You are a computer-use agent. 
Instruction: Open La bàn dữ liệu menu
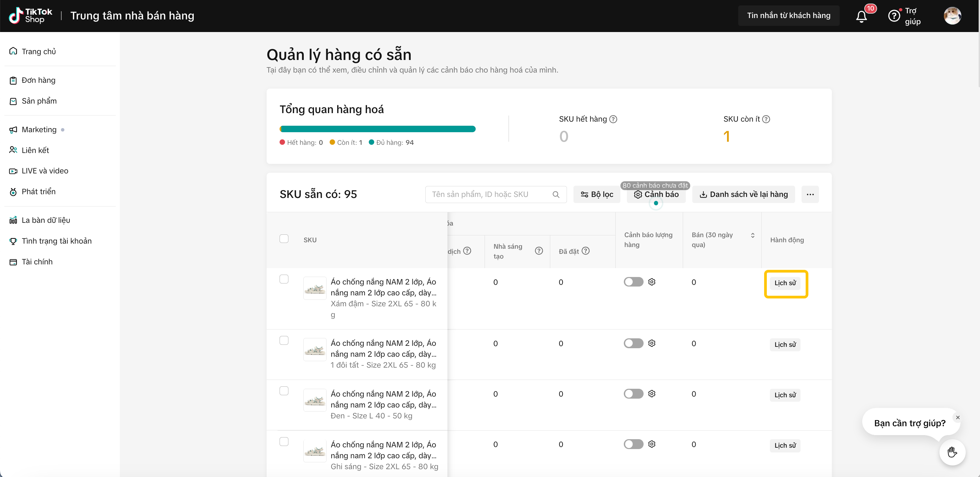(46, 220)
